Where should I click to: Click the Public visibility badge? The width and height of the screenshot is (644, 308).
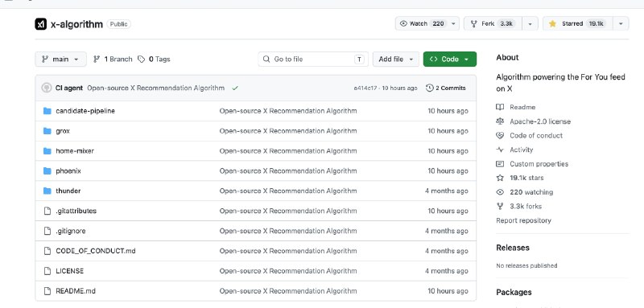(118, 24)
